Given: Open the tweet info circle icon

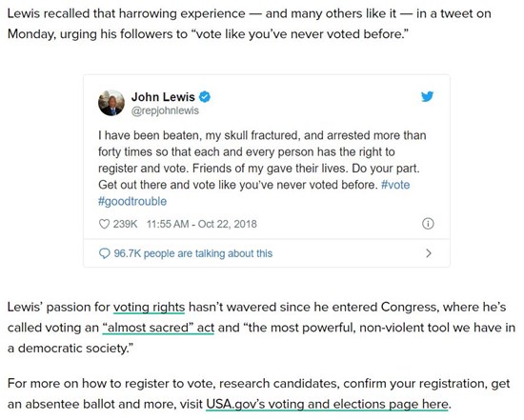Looking at the screenshot, I should coord(428,224).
